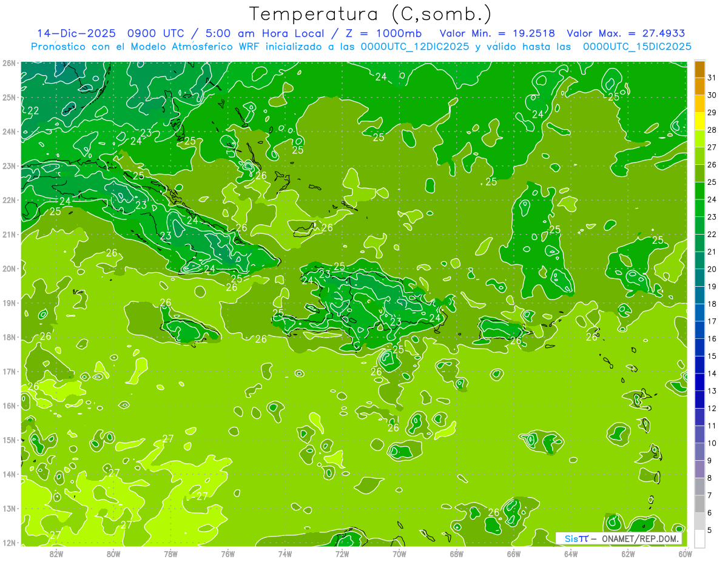Click the longitude axis label '72W'
This screenshot has width=728, height=562.
pyautogui.click(x=342, y=554)
